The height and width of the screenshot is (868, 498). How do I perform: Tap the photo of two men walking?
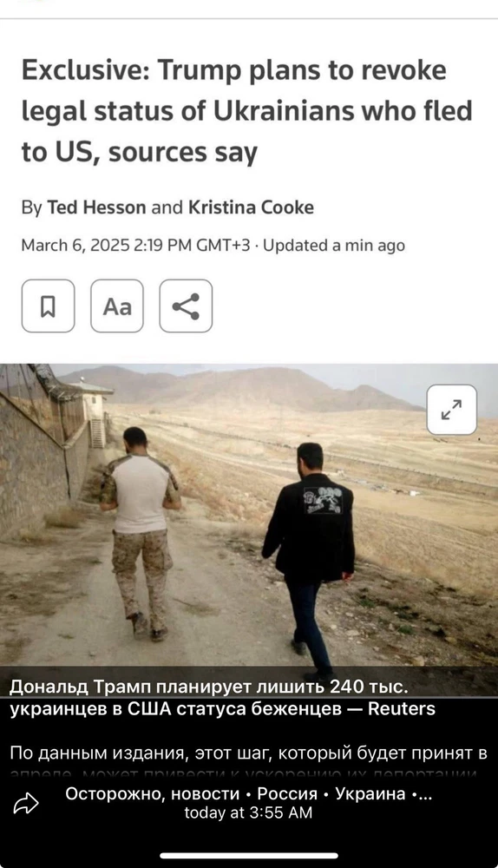tap(249, 515)
